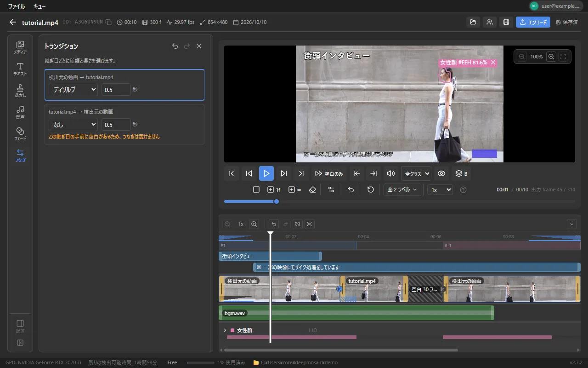Expand the 女性顔 track row
The width and height of the screenshot is (588, 368).
pyautogui.click(x=225, y=330)
